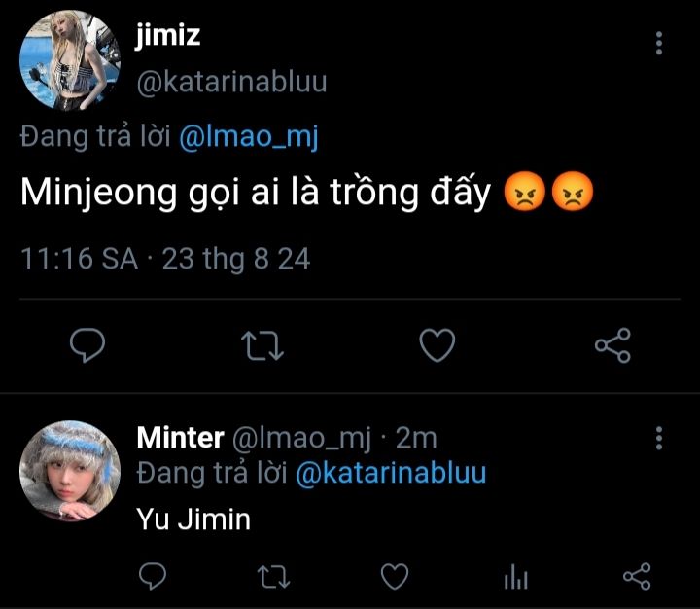
Task: Open Minter's profile picture
Action: pyautogui.click(x=70, y=471)
